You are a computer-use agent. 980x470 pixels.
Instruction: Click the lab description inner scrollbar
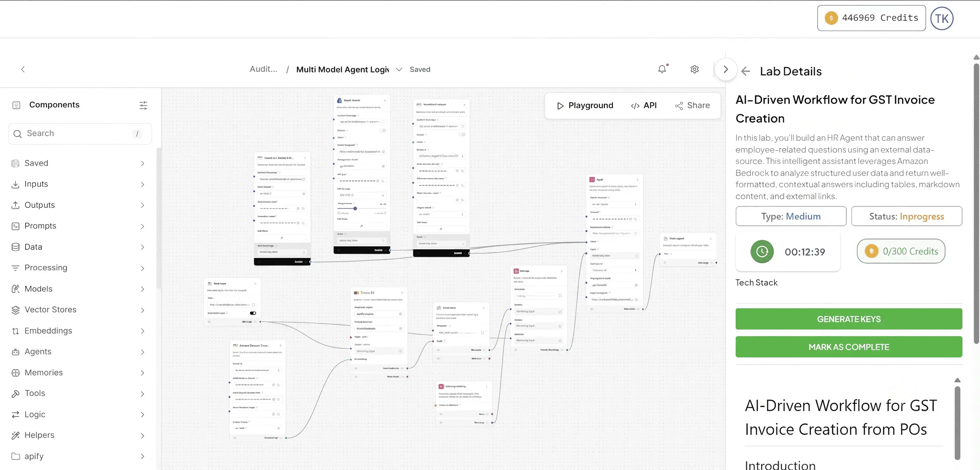957,423
